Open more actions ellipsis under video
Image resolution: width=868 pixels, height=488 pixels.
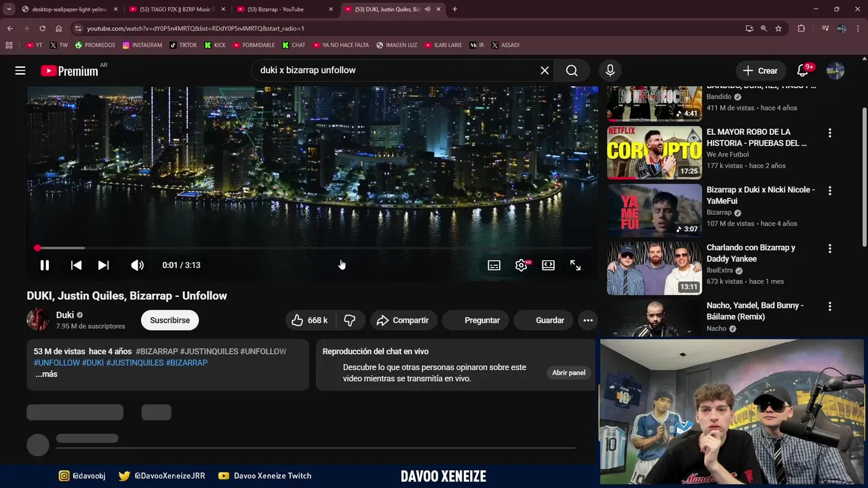click(x=588, y=320)
